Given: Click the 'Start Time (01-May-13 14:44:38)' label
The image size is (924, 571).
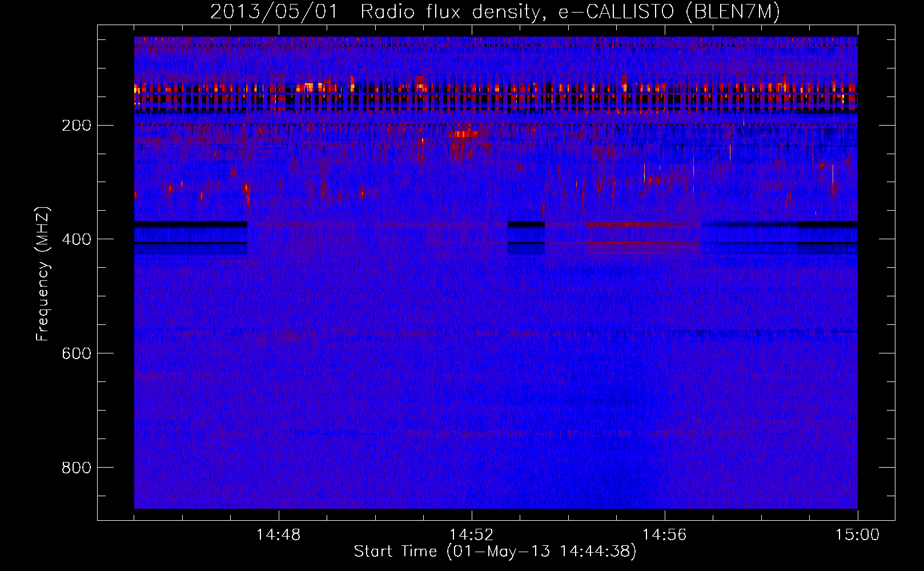Looking at the screenshot, I should tap(495, 552).
